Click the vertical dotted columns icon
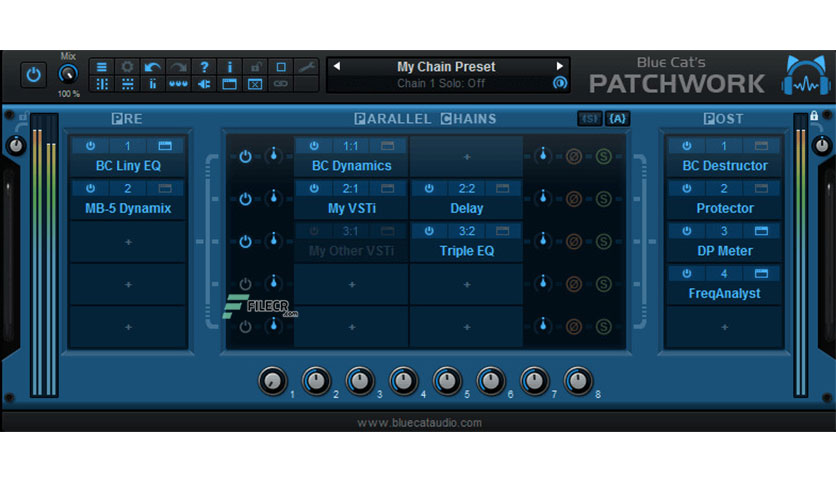This screenshot has height=484, width=836. tap(101, 84)
